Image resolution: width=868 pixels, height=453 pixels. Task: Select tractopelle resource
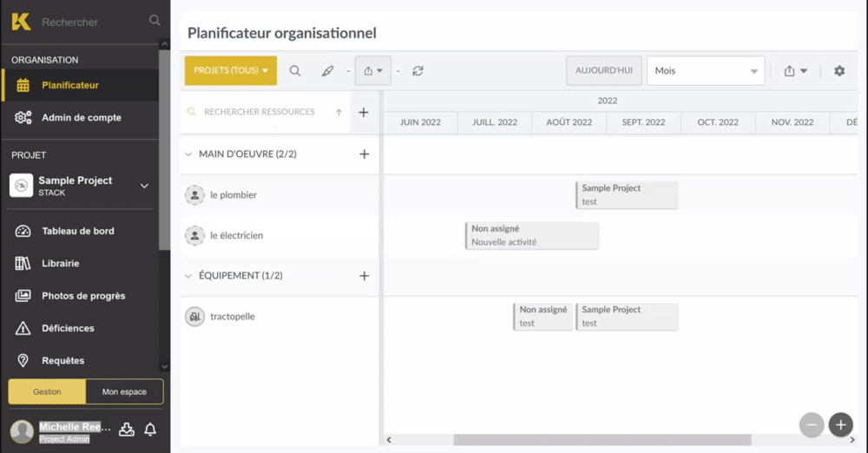pyautogui.click(x=233, y=317)
